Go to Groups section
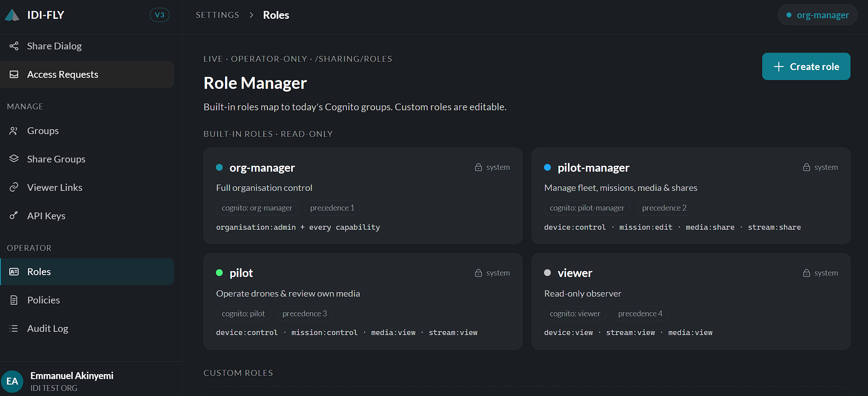 pos(87,130)
